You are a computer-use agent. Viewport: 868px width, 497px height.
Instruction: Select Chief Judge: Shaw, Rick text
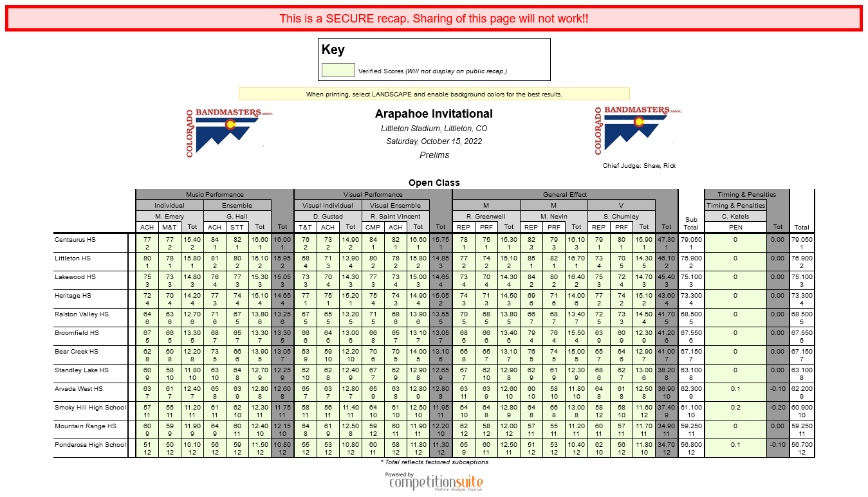[x=640, y=166]
